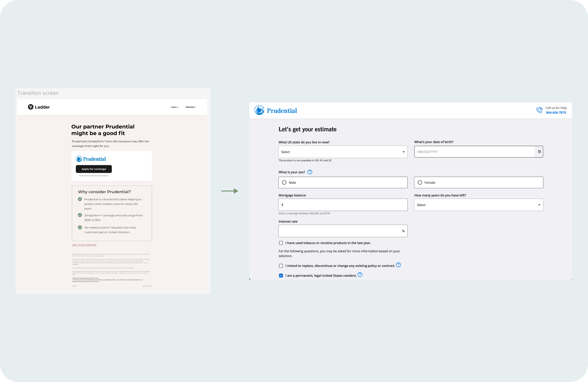Open the Raphael account menu
588x382 pixels.
191,107
